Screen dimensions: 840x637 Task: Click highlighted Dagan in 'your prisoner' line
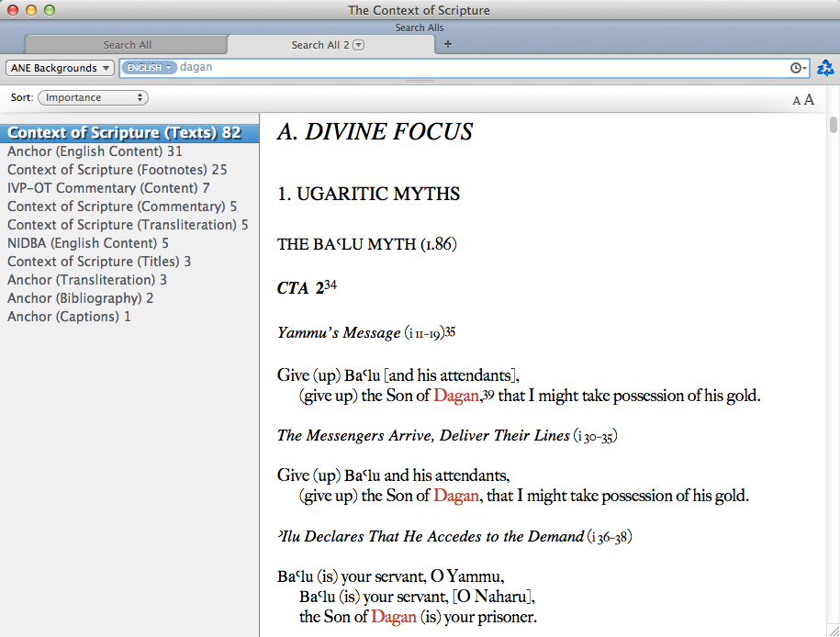pos(394,617)
